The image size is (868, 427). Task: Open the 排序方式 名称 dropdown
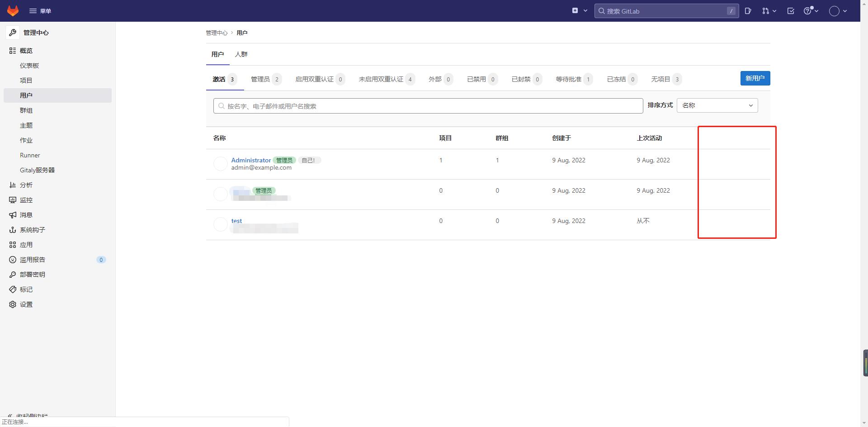pyautogui.click(x=717, y=105)
